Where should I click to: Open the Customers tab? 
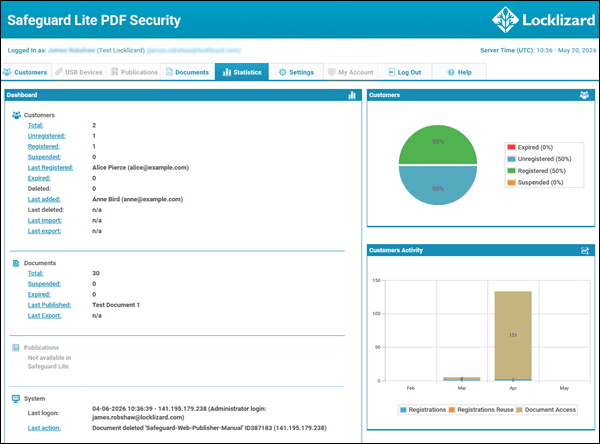tap(26, 72)
